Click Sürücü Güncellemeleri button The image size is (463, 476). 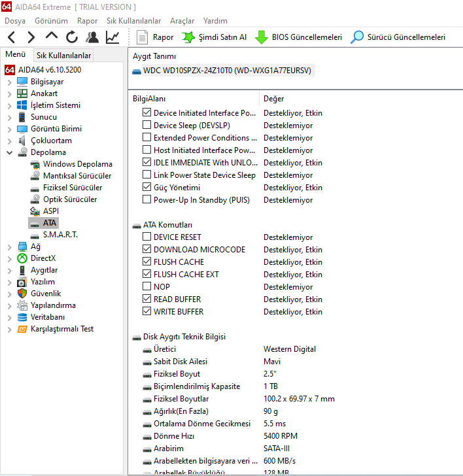click(398, 37)
